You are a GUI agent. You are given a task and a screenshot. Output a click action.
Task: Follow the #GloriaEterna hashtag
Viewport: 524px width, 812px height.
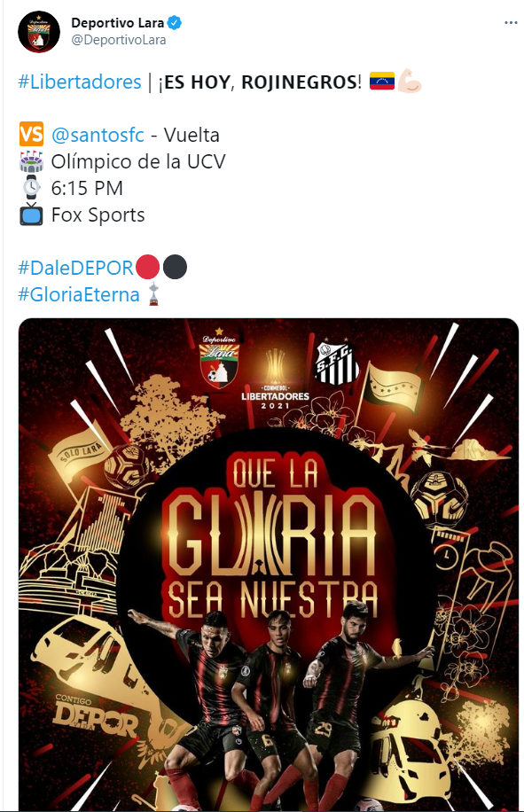tap(79, 294)
